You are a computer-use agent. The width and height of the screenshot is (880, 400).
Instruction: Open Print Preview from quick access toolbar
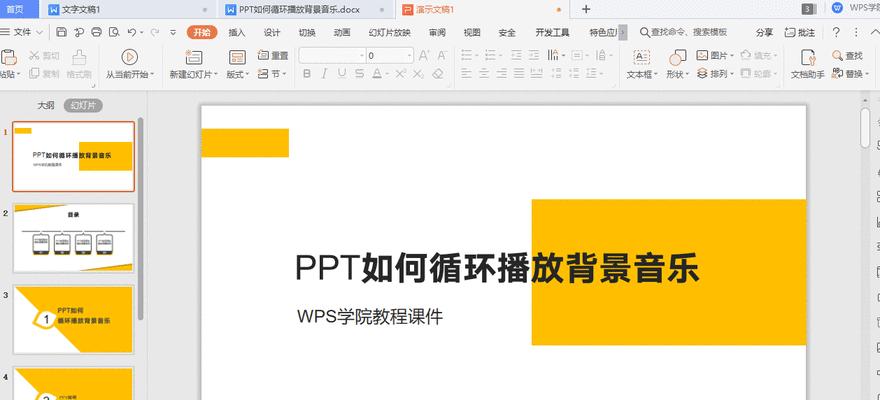114,33
